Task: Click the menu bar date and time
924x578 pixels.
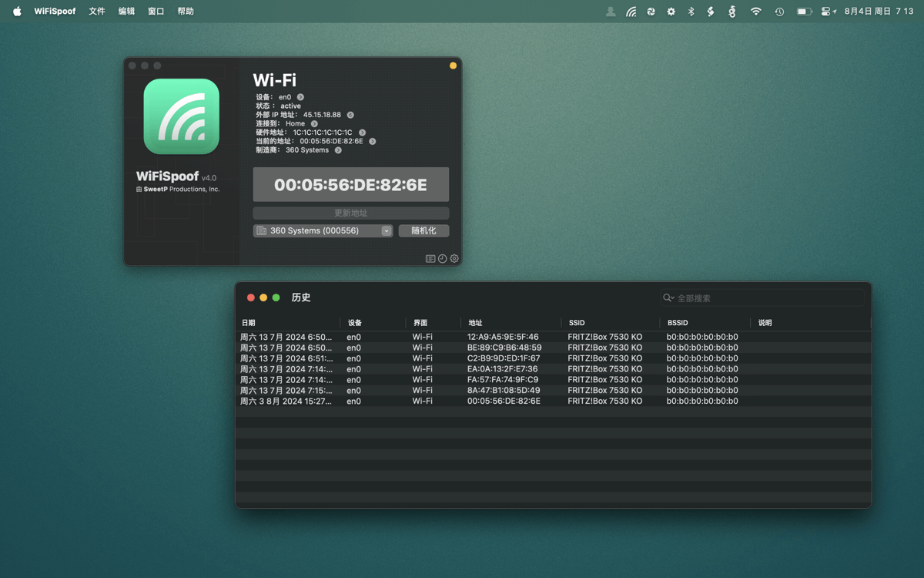Action: 879,12
